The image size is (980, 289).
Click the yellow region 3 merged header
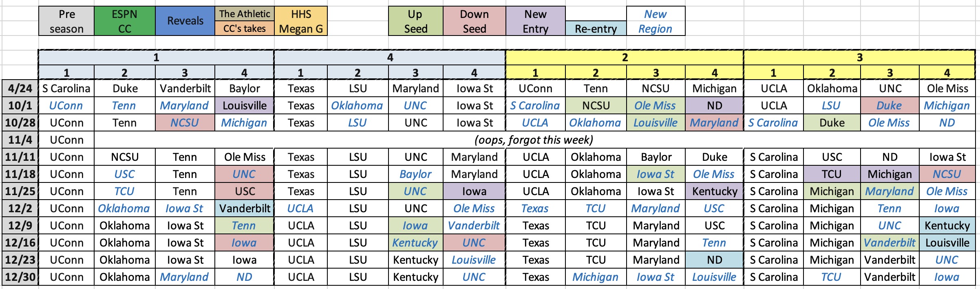859,58
